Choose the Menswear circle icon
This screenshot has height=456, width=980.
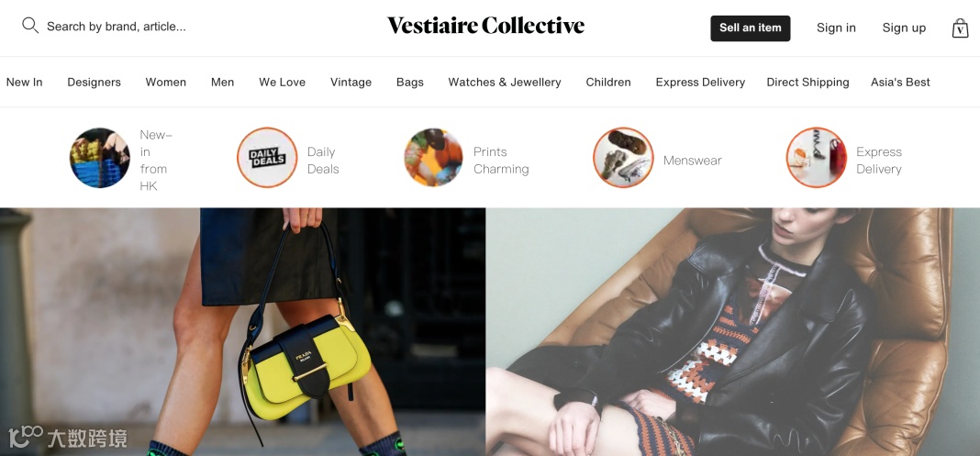tap(623, 158)
